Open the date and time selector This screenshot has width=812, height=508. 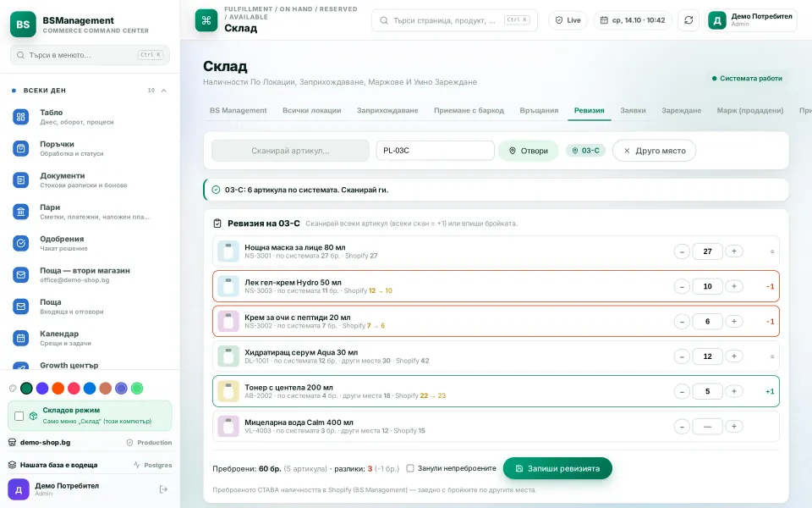tap(633, 20)
